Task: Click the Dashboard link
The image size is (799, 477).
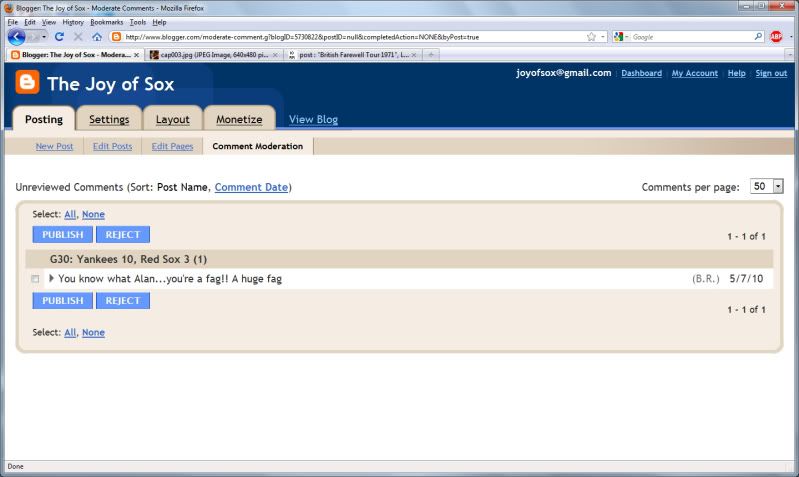Action: tap(642, 73)
